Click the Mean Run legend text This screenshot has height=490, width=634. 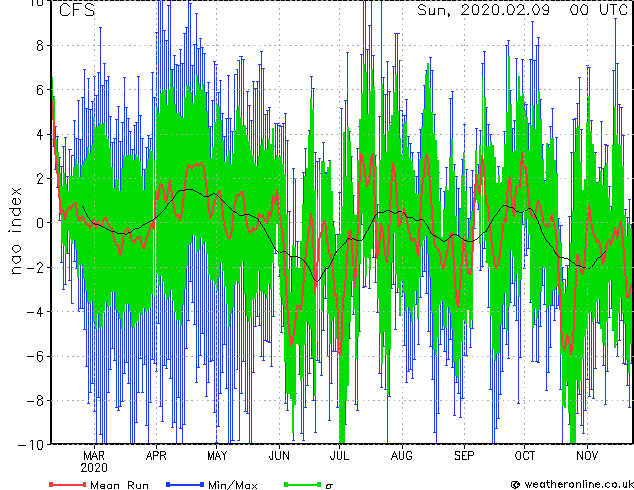tap(119, 485)
